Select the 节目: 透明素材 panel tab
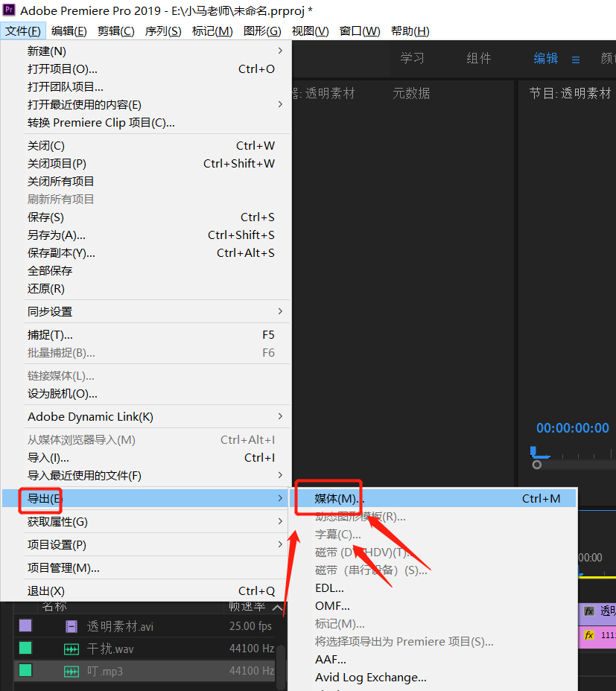 point(570,93)
